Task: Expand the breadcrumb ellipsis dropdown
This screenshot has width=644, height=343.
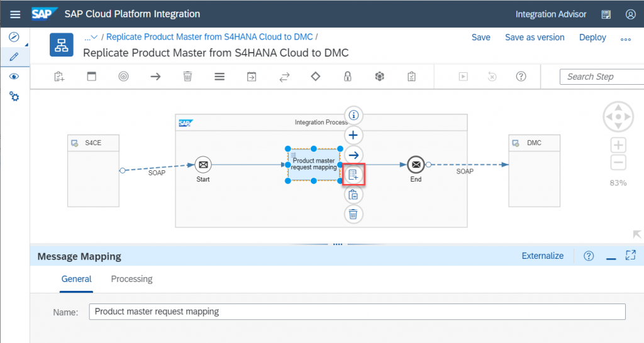Action: [x=91, y=37]
